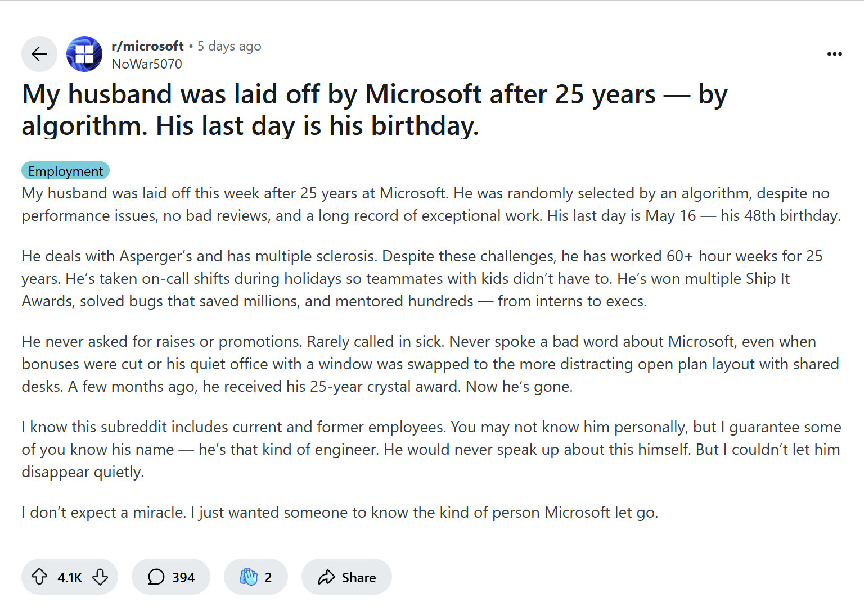The width and height of the screenshot is (864, 616).
Task: Visit the r/microsoft subreddit link
Action: 148,46
